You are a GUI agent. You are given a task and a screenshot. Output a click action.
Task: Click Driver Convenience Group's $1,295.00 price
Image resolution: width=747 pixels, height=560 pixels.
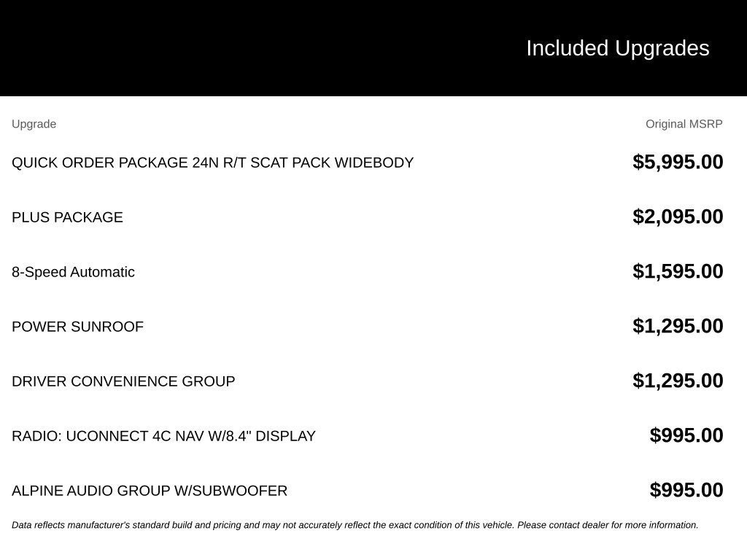pos(678,381)
